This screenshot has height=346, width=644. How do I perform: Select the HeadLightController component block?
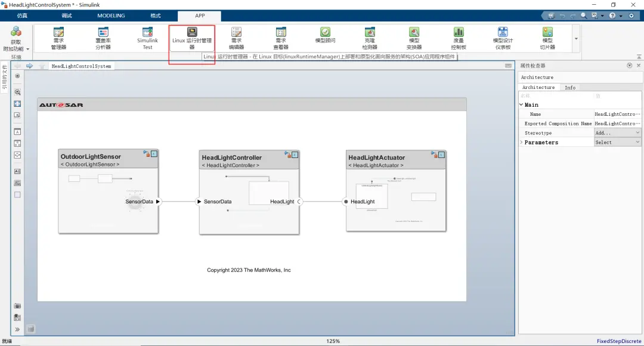coord(249,192)
